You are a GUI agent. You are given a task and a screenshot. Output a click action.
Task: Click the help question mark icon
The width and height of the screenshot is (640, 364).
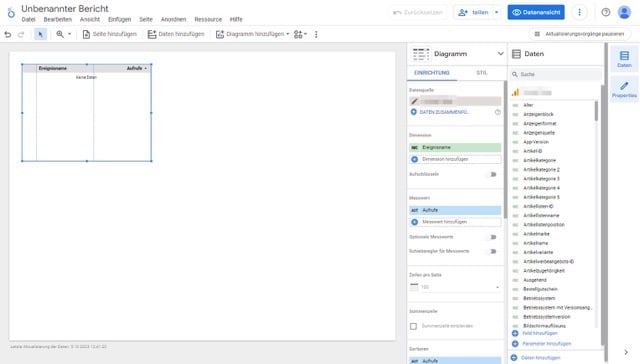click(x=606, y=12)
